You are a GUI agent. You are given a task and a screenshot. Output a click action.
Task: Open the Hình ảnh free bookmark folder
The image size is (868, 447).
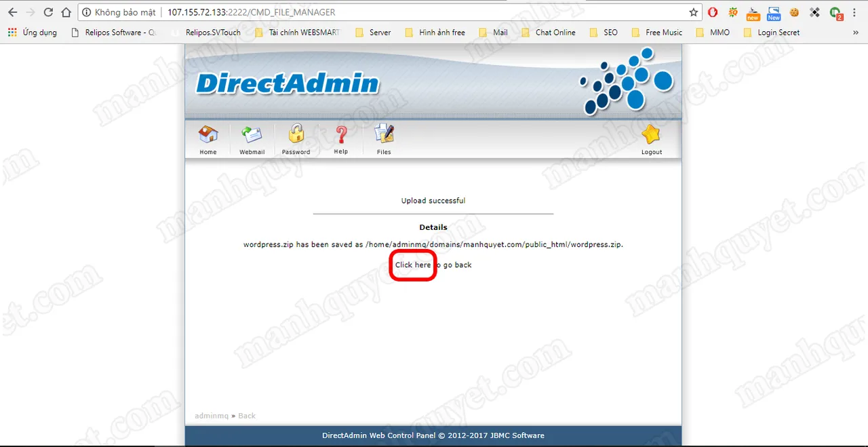[435, 33]
